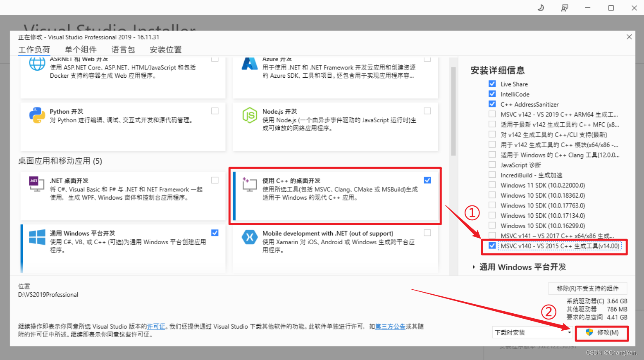Click the ASP.NET and Web development globe icon
The image size is (644, 360).
[x=37, y=64]
